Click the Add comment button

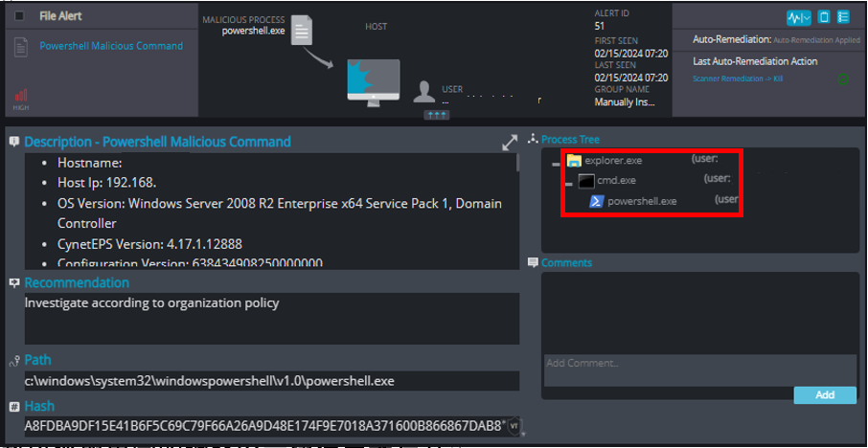[x=825, y=395]
